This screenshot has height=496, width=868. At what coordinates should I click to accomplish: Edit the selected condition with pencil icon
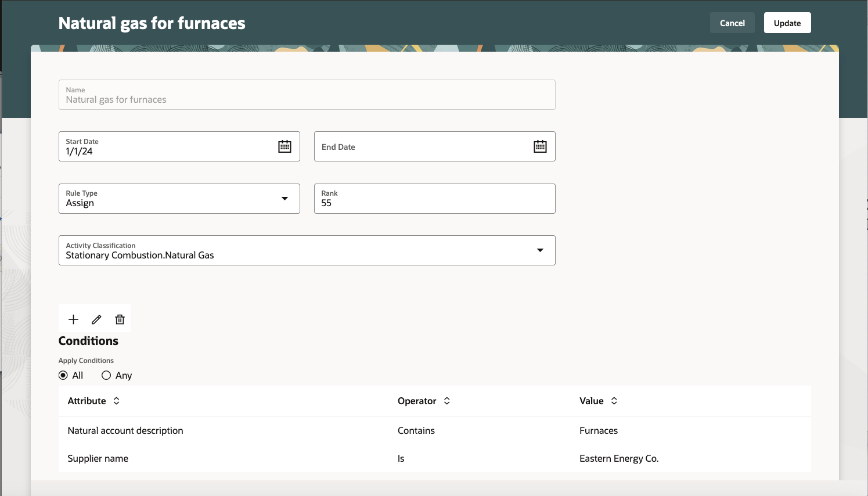[x=96, y=319]
